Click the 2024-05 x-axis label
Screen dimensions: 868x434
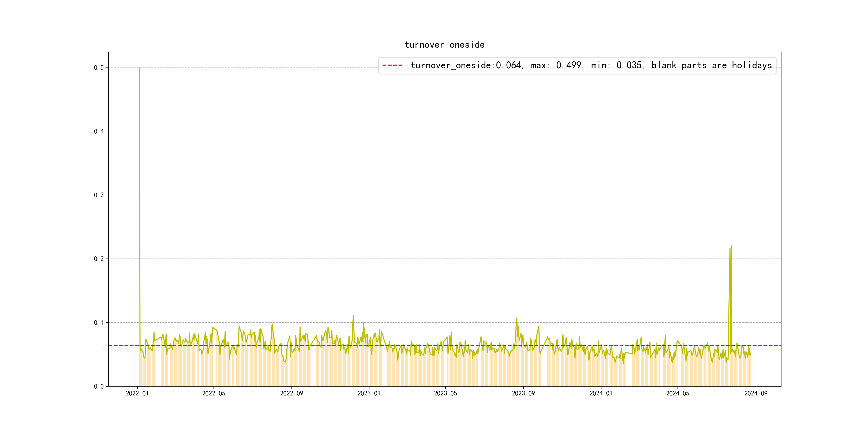click(x=677, y=394)
